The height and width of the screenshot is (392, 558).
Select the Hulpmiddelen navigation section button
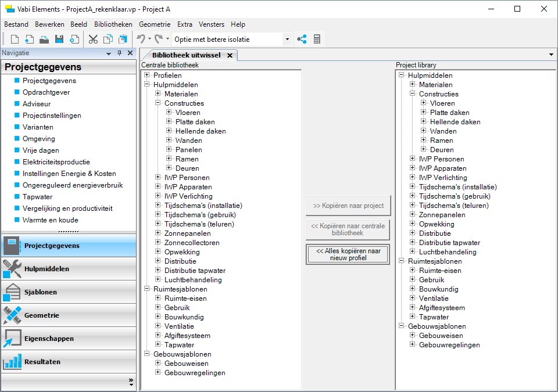click(69, 269)
